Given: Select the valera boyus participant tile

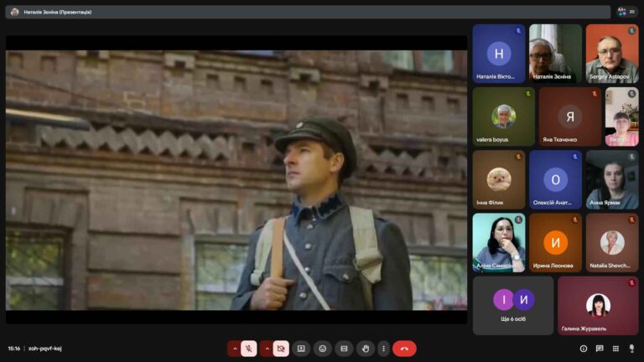Looking at the screenshot, I should coord(503,116).
